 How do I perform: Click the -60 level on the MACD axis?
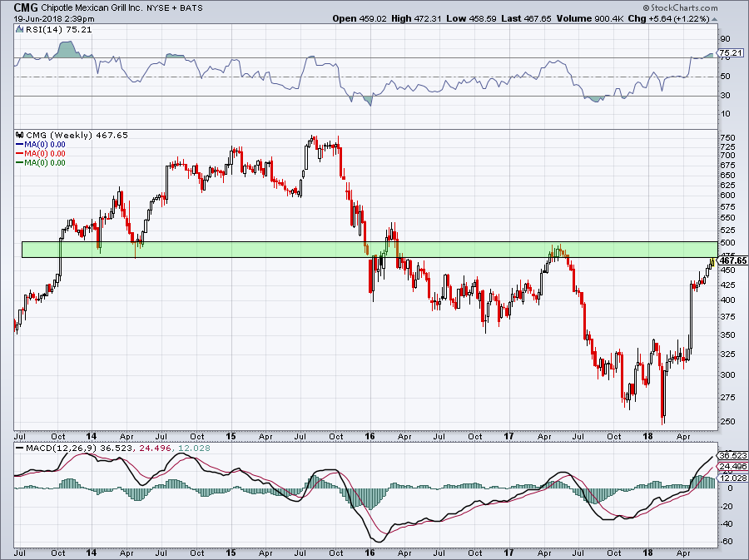pos(727,542)
